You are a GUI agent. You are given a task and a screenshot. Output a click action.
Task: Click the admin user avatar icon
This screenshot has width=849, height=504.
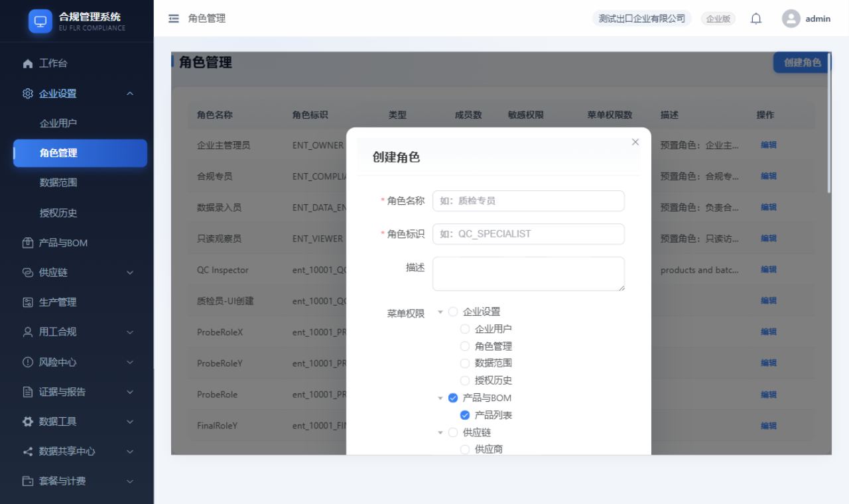[791, 19]
